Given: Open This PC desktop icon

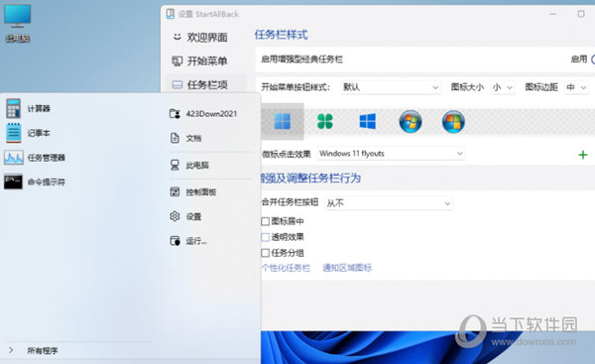Looking at the screenshot, I should tap(17, 23).
